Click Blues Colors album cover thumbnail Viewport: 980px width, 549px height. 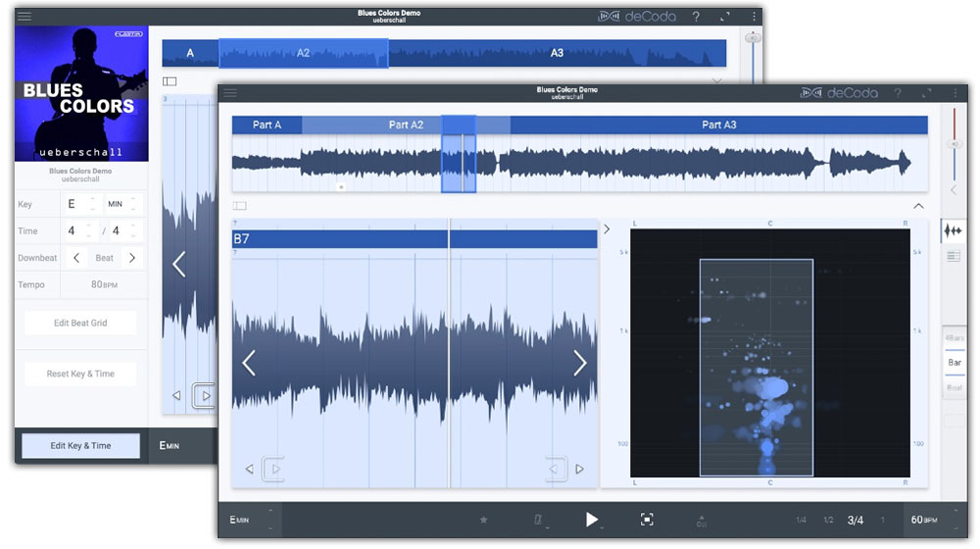click(81, 94)
